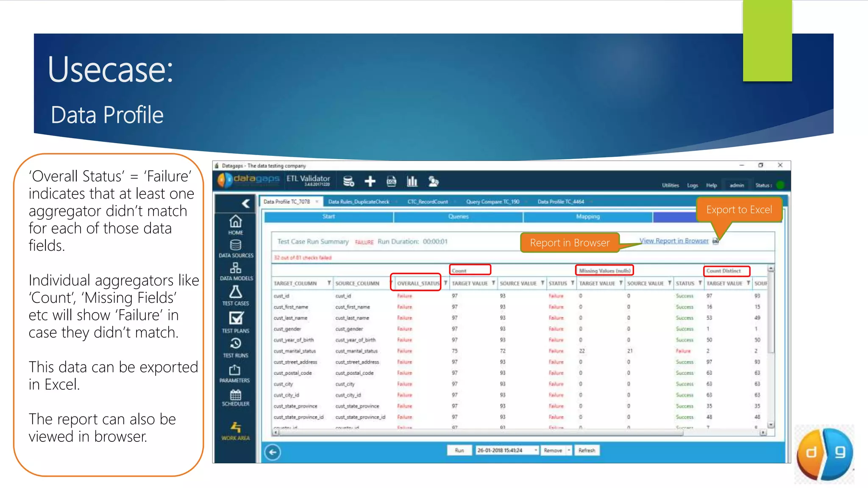Image resolution: width=868 pixels, height=488 pixels.
Task: Click the plus toolbar icon
Action: coord(370,182)
